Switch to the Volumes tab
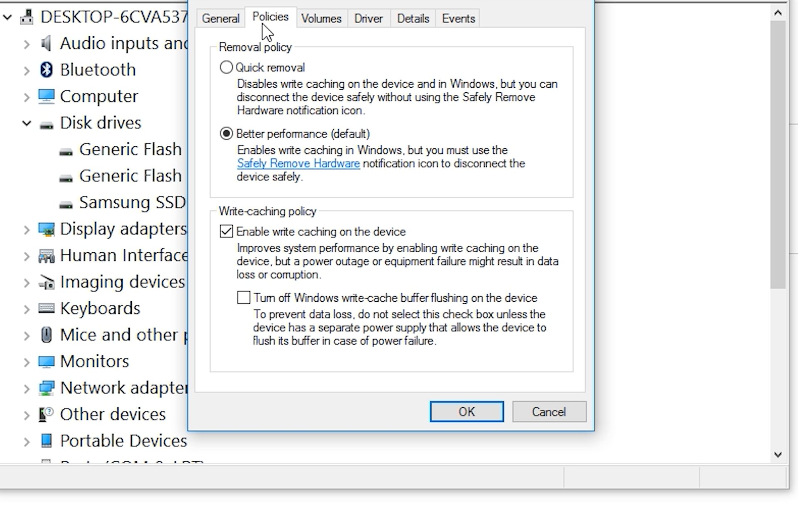798x532 pixels. [x=321, y=19]
